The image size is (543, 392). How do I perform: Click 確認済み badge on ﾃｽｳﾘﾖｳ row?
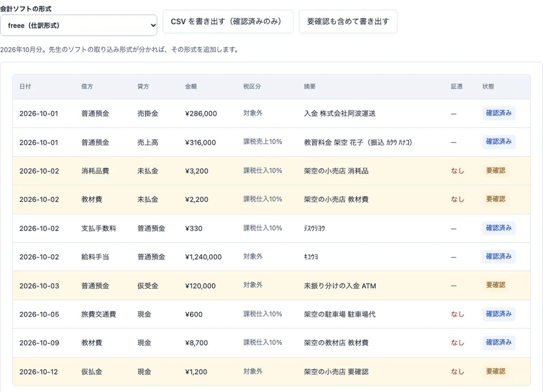499,228
